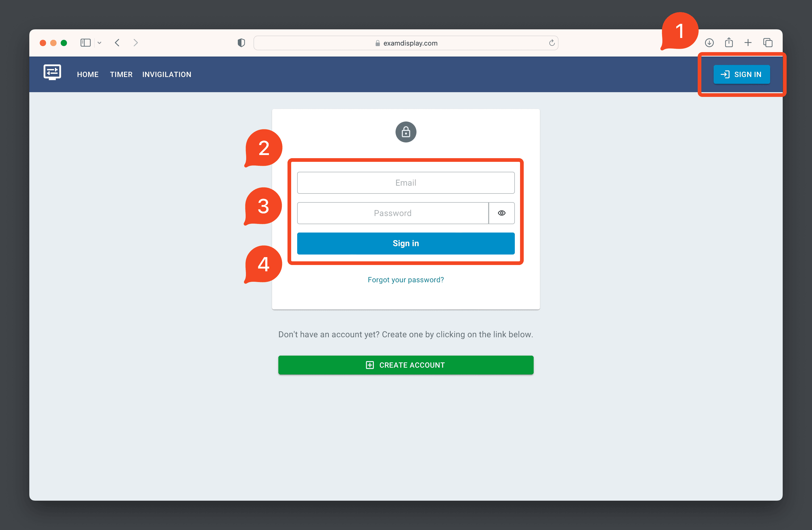Click the Forgot your password? link
This screenshot has height=530, width=812.
click(405, 279)
